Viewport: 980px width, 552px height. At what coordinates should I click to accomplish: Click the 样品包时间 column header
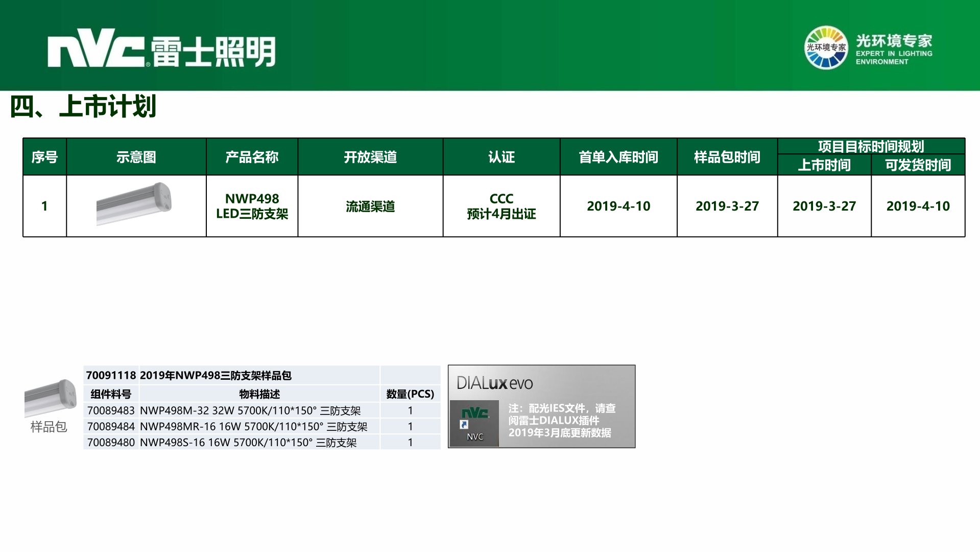pyautogui.click(x=727, y=157)
